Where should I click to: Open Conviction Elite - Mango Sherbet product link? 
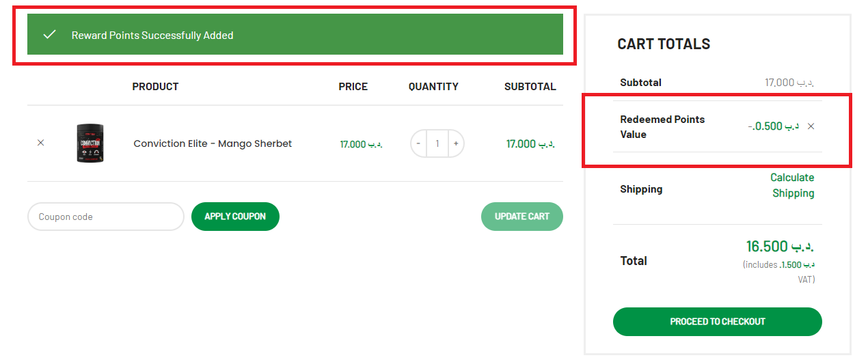(x=213, y=143)
